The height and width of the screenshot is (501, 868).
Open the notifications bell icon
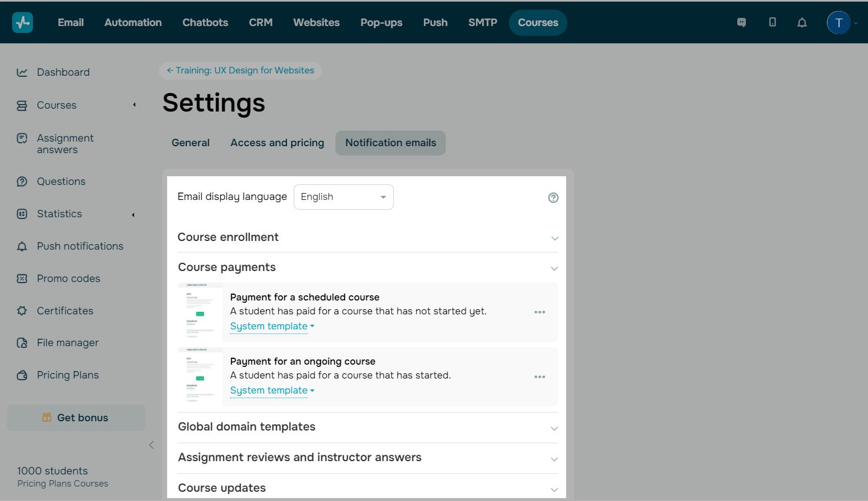point(801,23)
